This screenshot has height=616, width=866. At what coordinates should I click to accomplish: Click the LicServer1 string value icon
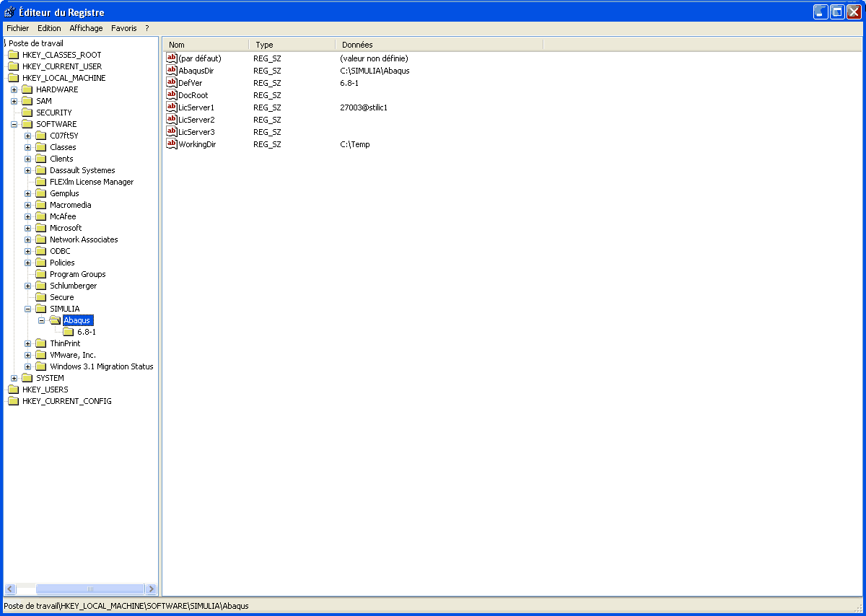click(172, 107)
